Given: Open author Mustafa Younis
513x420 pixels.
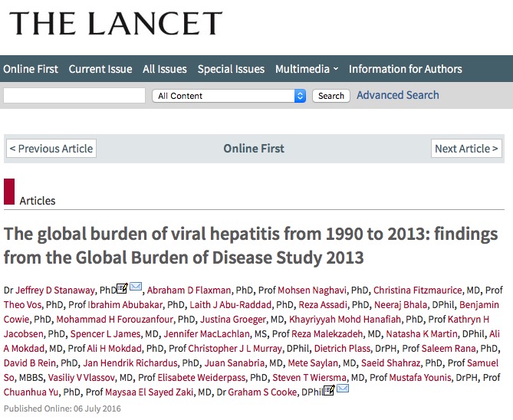Looking at the screenshot, I should 419,378.
